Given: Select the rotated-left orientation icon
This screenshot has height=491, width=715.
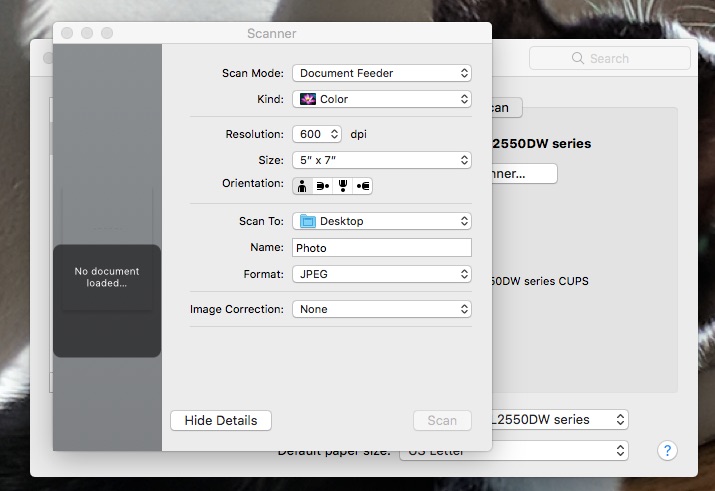Looking at the screenshot, I should click(x=363, y=186).
